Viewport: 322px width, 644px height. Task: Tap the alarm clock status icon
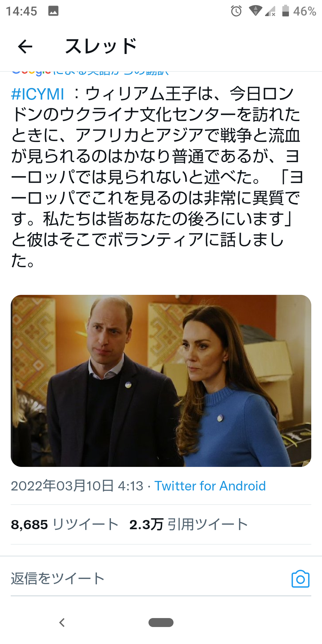[x=236, y=11]
